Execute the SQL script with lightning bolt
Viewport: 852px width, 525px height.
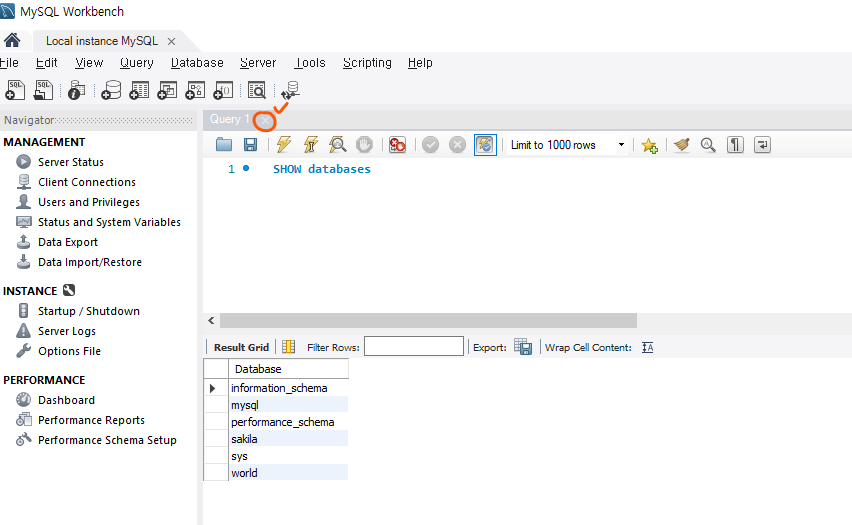pyautogui.click(x=284, y=145)
